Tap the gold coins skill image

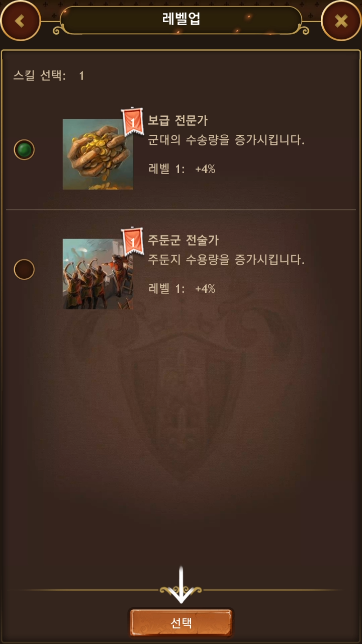point(98,154)
